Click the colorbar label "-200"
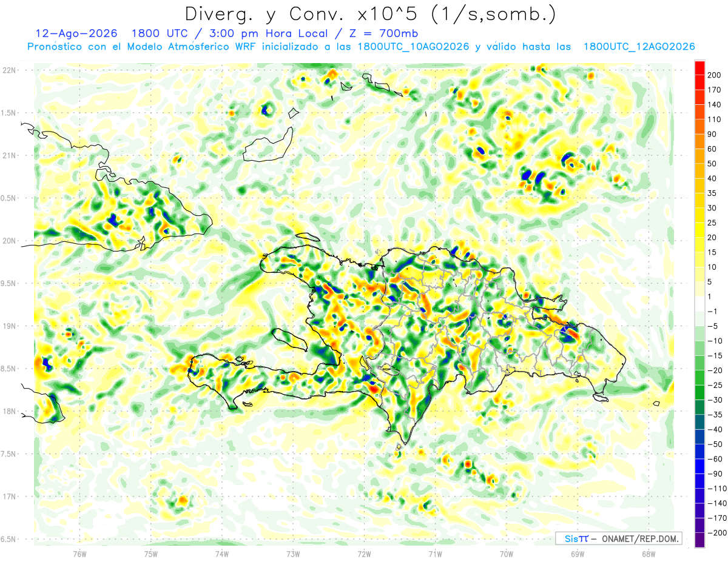The image size is (728, 562). click(x=718, y=532)
